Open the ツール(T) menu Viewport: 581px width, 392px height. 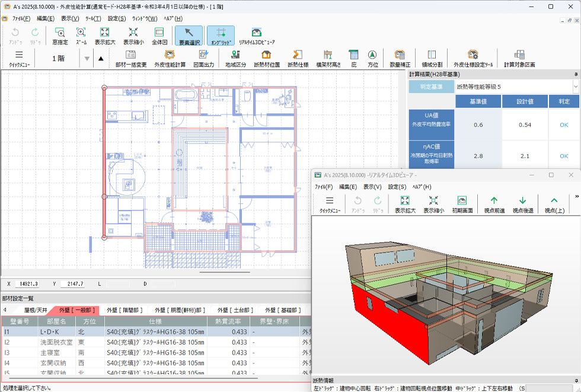93,18
